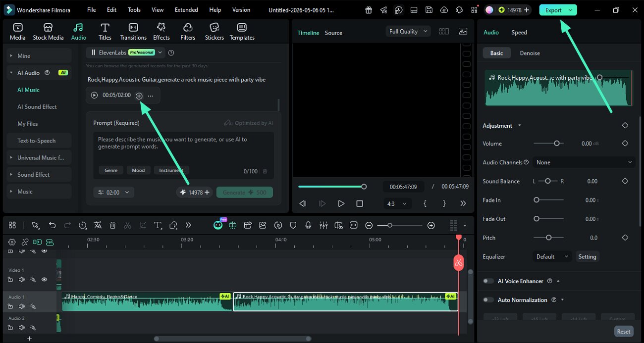Click the snapshot image icon in preview
The width and height of the screenshot is (644, 343).
[x=463, y=31]
